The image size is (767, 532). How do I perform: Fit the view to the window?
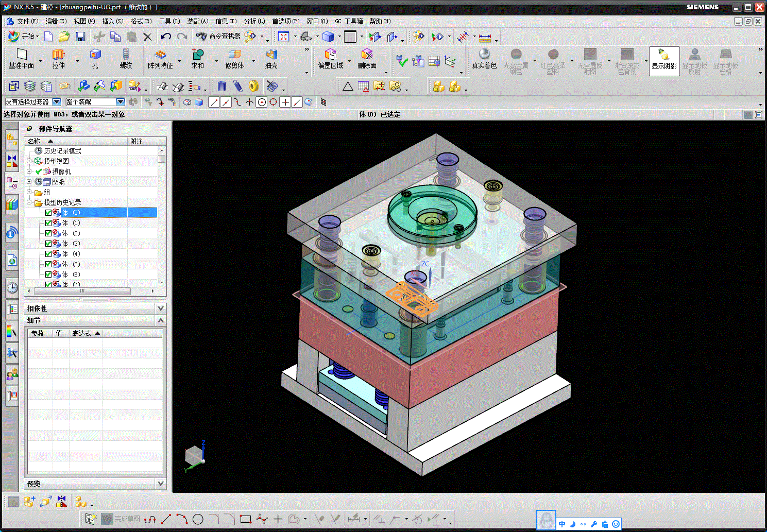[x=283, y=36]
